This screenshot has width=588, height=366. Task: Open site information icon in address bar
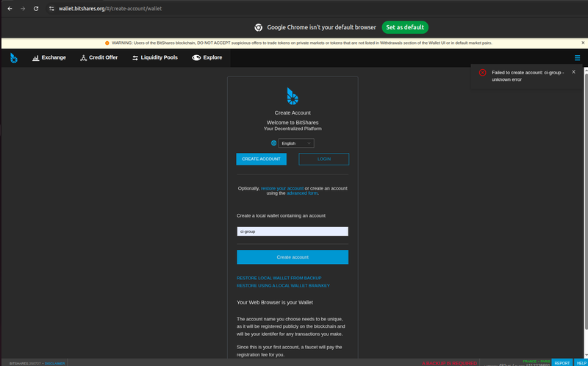(51, 8)
